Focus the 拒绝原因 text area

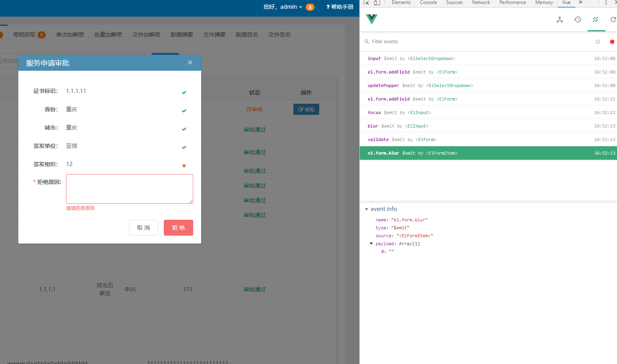point(130,189)
